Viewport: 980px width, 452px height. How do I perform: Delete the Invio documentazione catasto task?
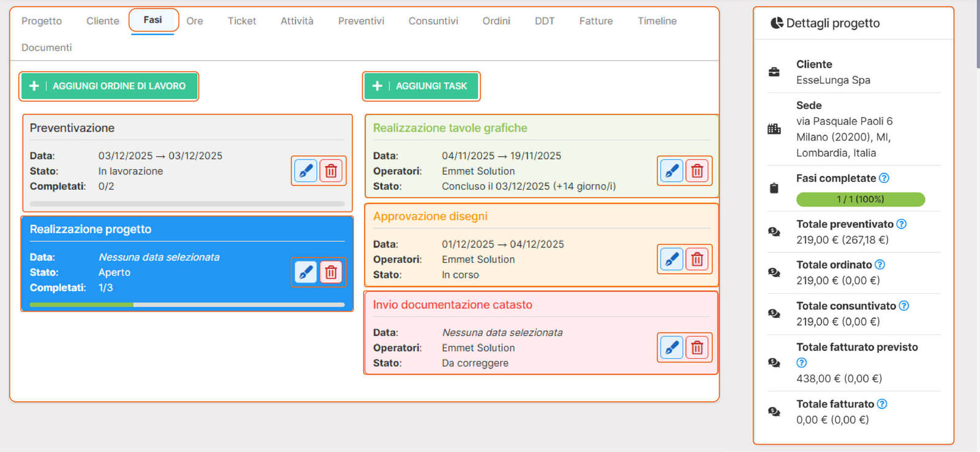pos(697,348)
